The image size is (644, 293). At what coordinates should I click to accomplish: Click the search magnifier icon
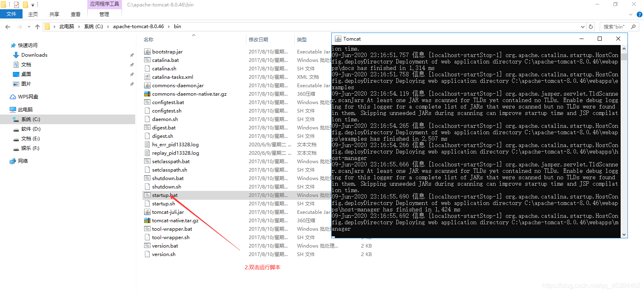click(634, 27)
